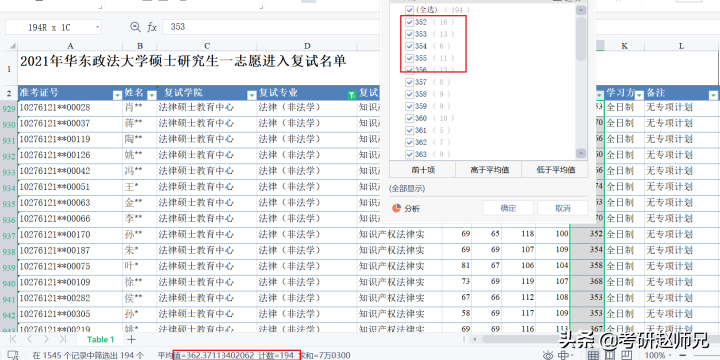Viewport: 720px width, 360px height.
Task: Uncheck the 353 filter value
Action: click(410, 34)
